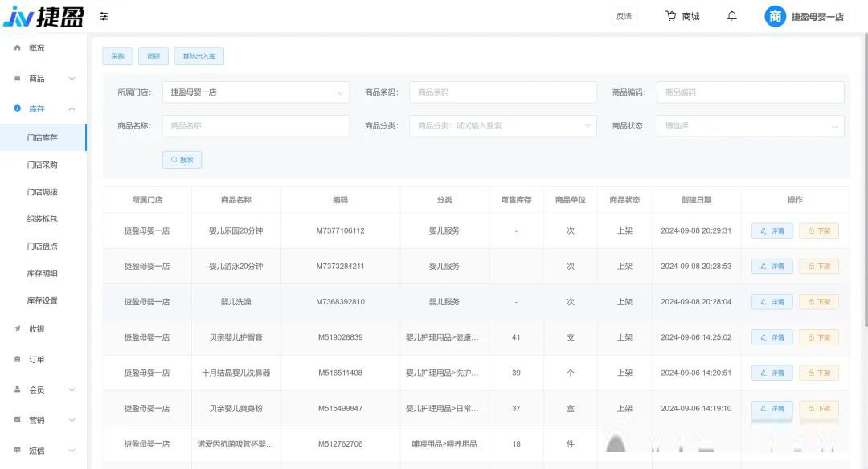
Task: Click the store avatar icon 商
Action: pos(775,16)
